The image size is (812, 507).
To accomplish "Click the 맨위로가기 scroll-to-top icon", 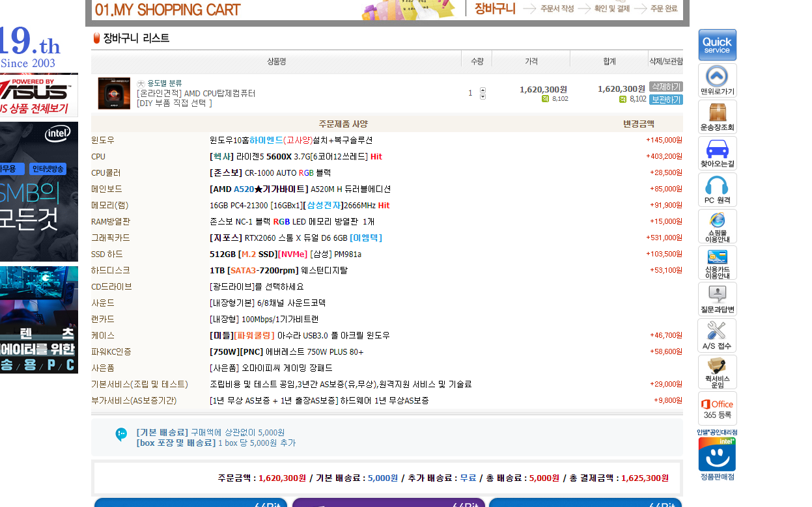I will tap(717, 81).
